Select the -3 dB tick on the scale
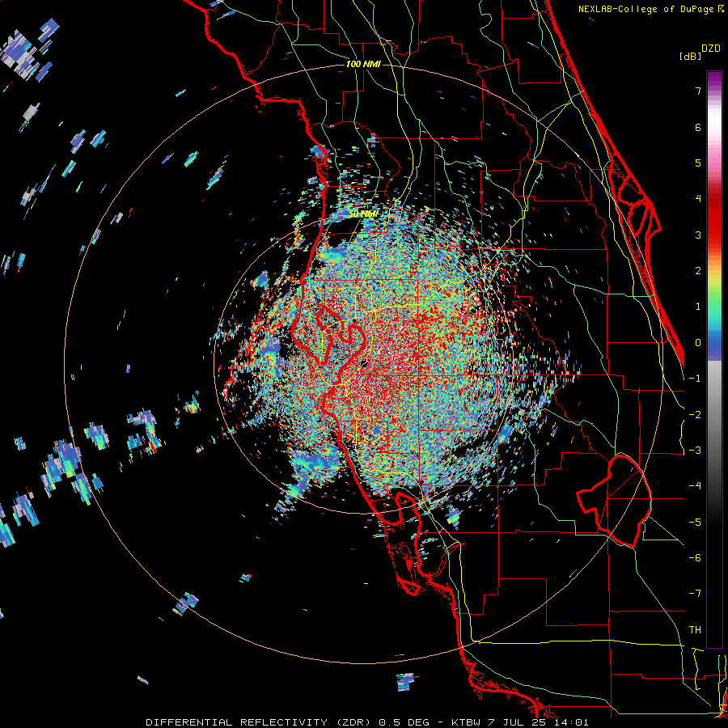 695,451
